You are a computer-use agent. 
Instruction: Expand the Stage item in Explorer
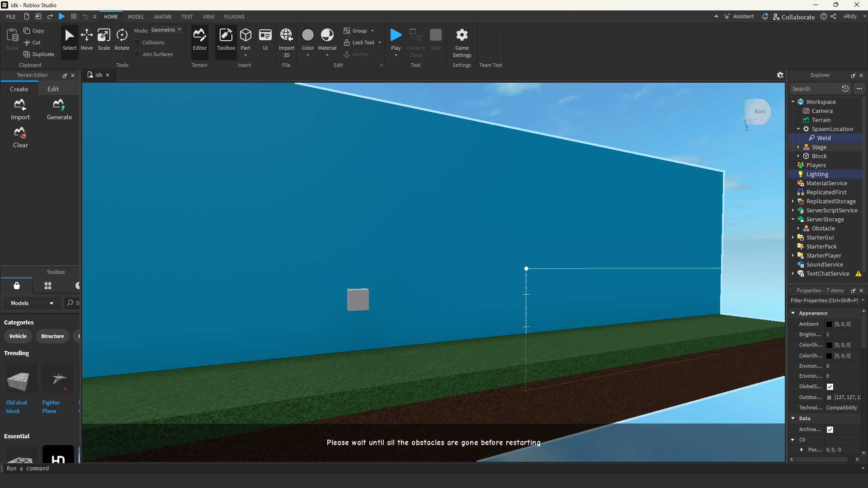798,147
